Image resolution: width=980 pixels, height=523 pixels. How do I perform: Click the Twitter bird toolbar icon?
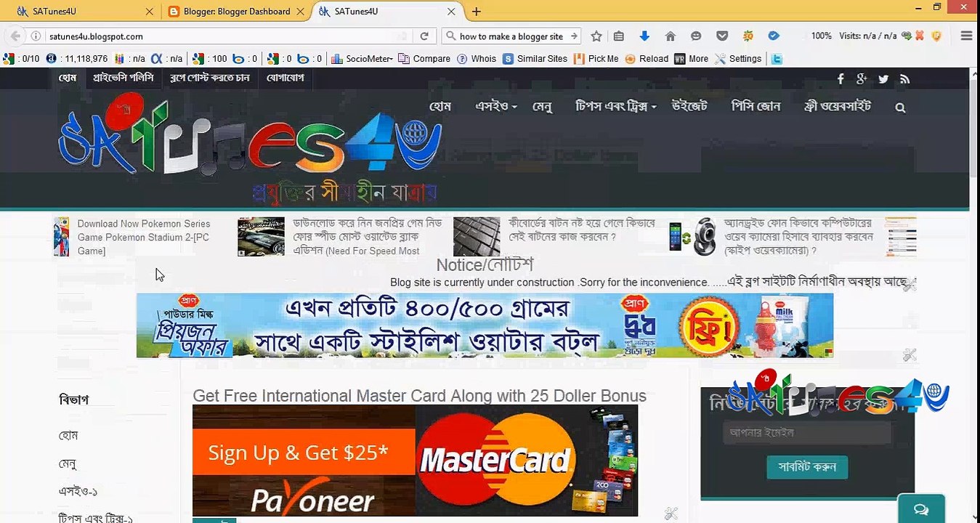pos(777,59)
